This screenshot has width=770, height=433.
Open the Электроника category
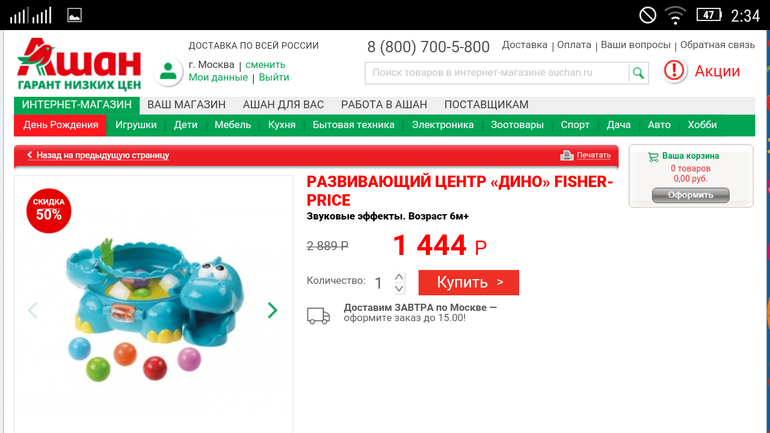tap(442, 125)
